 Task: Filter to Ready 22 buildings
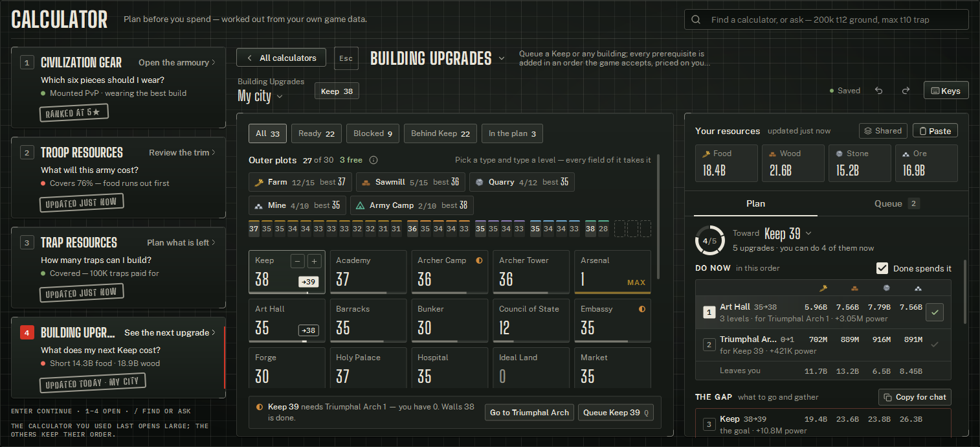coord(317,133)
